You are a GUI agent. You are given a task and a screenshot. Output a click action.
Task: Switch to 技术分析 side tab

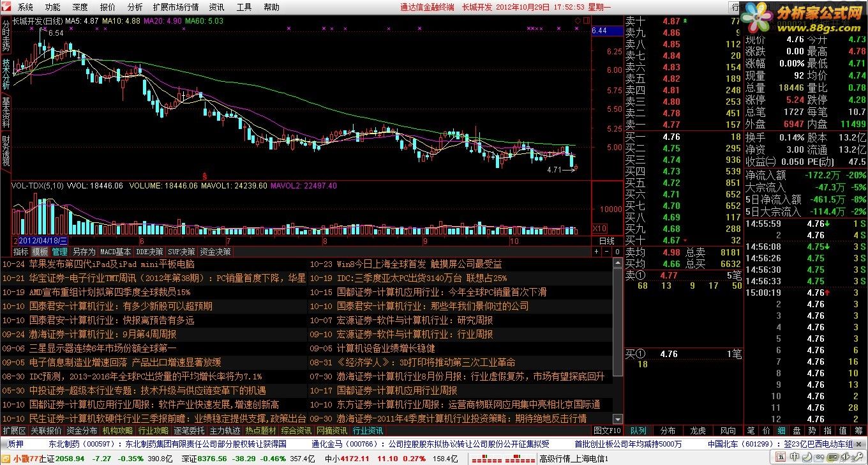(5, 75)
